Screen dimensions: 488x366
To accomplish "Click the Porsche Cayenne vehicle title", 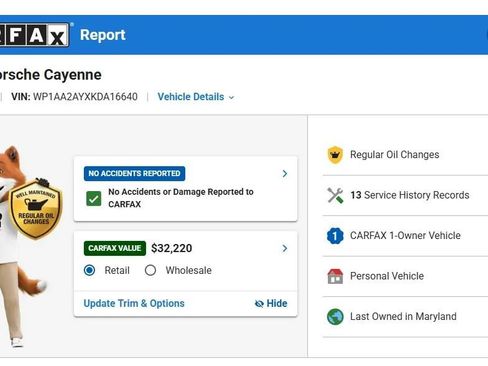I will 51,75.
